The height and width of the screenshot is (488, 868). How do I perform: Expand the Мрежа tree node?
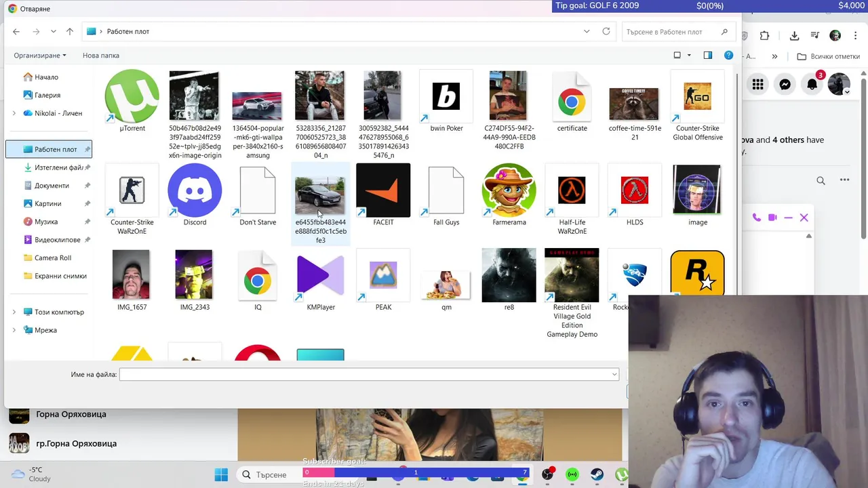tap(14, 330)
